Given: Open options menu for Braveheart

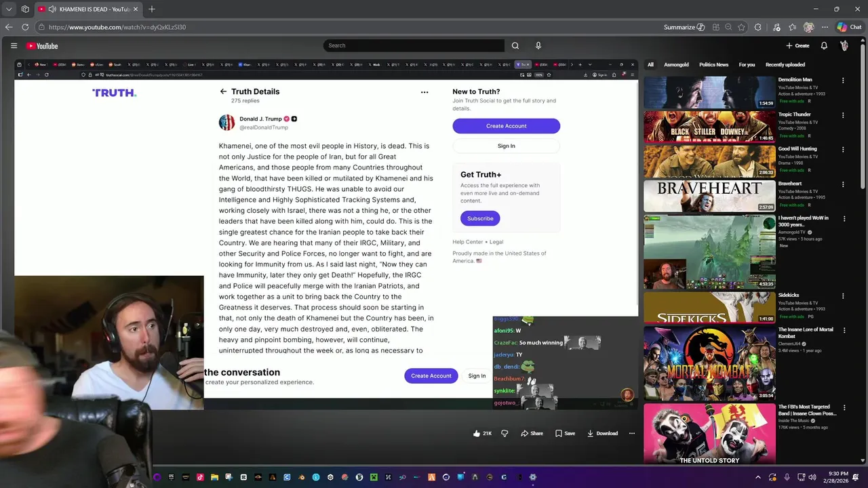Looking at the screenshot, I should (843, 184).
